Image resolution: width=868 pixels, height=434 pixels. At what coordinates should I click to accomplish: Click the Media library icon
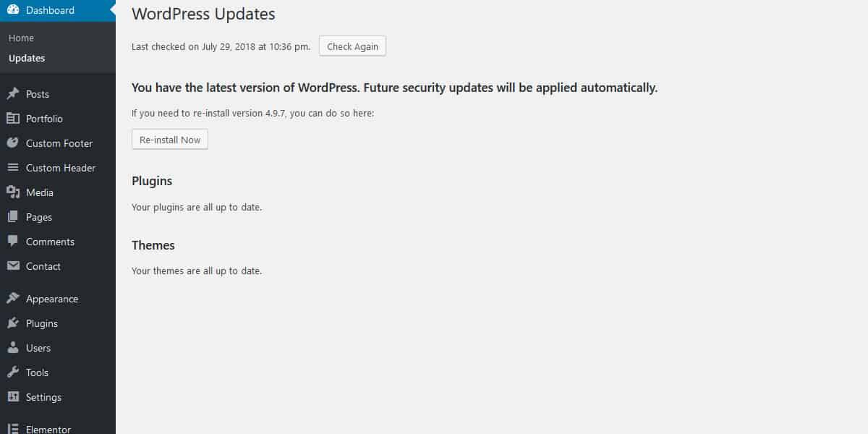13,192
